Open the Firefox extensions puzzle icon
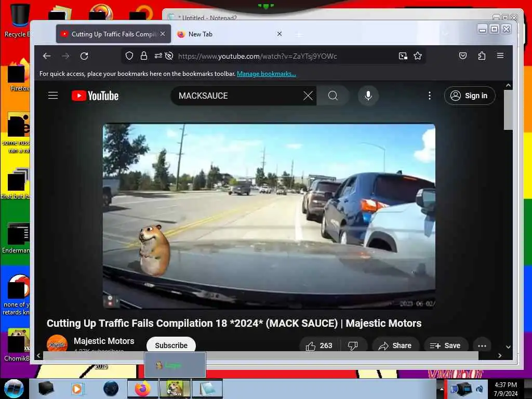The height and width of the screenshot is (399, 532). click(x=482, y=56)
